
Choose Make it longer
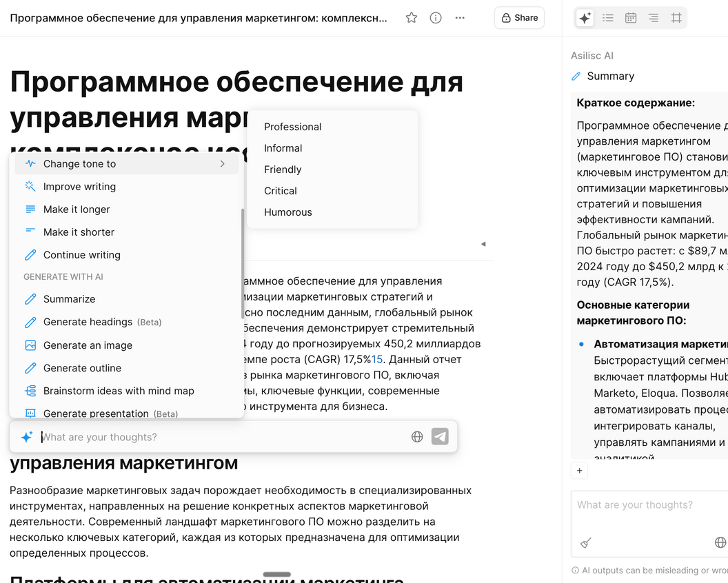pyautogui.click(x=127, y=209)
